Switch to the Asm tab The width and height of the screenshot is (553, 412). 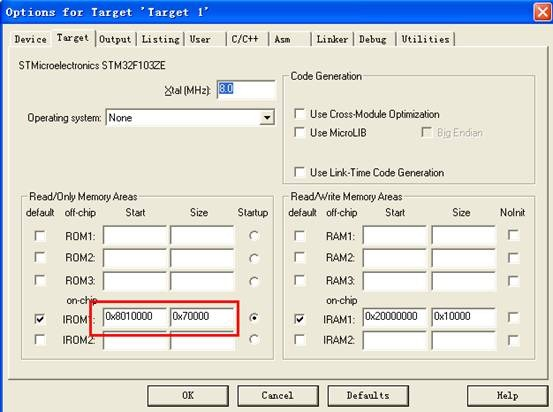(282, 39)
